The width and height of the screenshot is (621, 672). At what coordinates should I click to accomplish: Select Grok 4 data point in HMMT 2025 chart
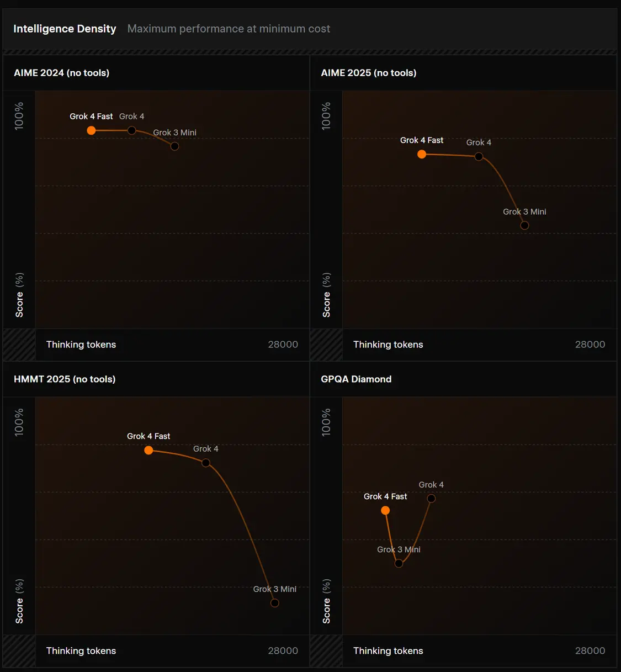pyautogui.click(x=206, y=463)
